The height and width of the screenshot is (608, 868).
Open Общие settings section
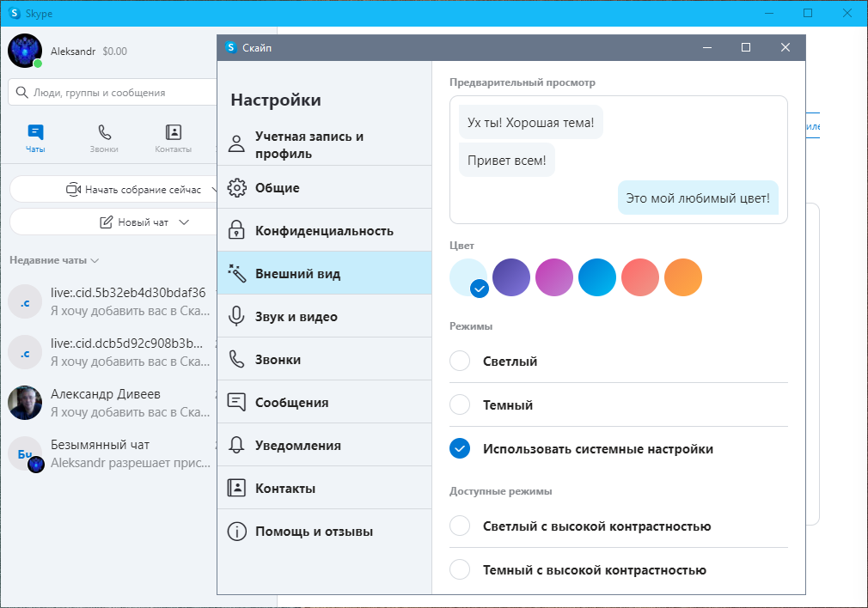pyautogui.click(x=324, y=187)
